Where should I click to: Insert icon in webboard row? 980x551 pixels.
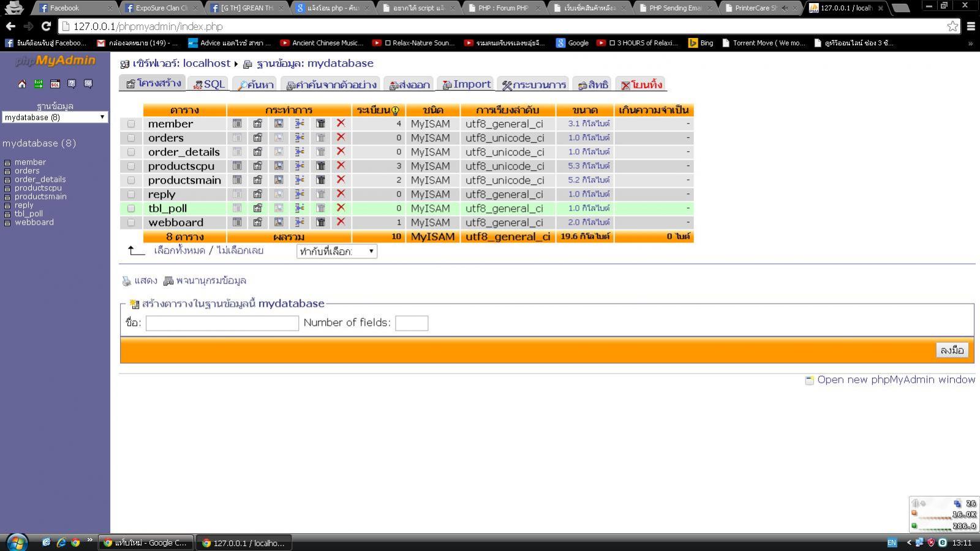300,222
